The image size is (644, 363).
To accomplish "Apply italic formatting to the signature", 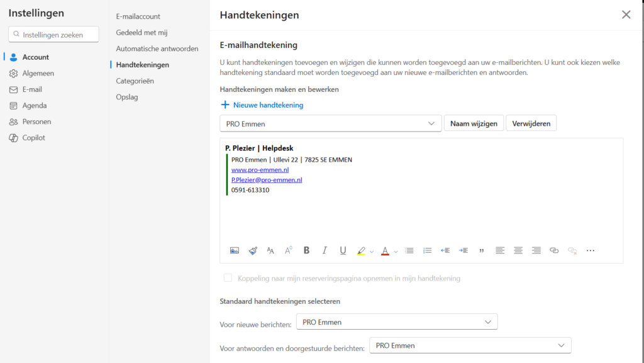I will pyautogui.click(x=325, y=250).
